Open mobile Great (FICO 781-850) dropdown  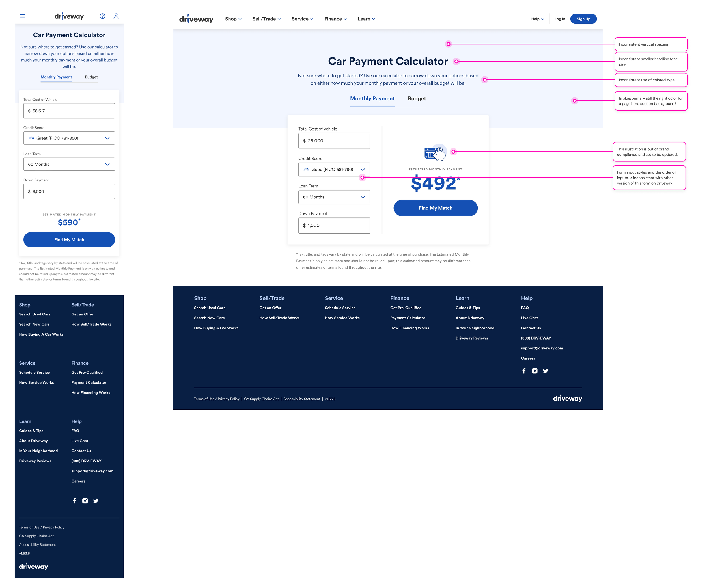tap(69, 138)
